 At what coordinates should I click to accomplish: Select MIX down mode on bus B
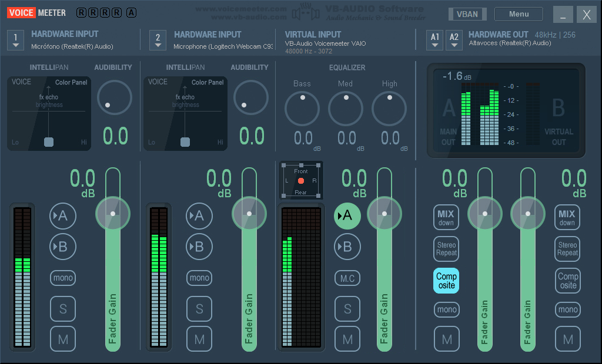click(x=567, y=217)
